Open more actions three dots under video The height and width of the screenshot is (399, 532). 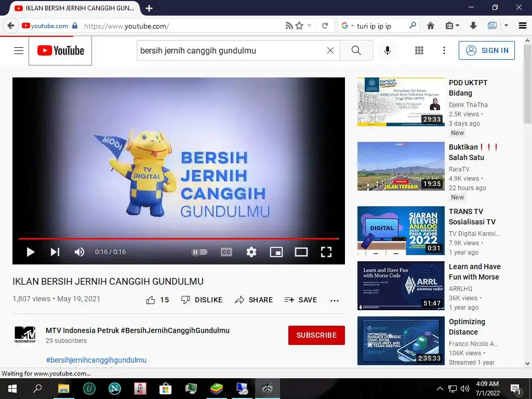click(335, 301)
